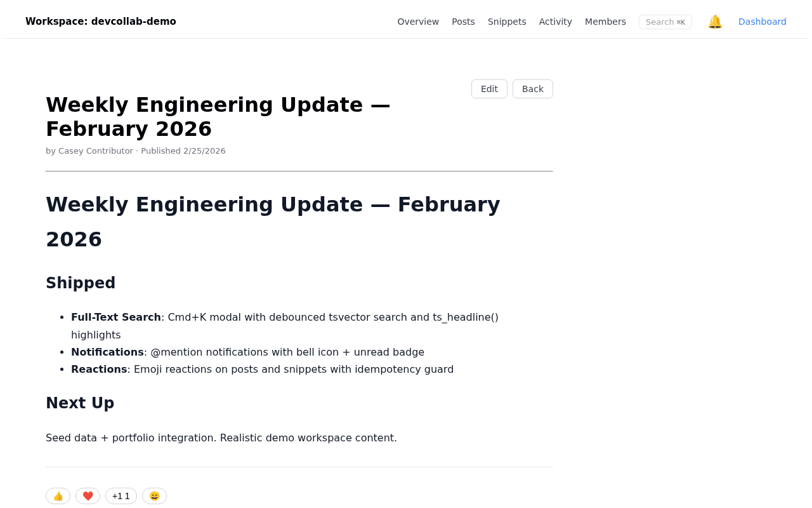
Task: Open the Overview nav item
Action: [x=418, y=22]
